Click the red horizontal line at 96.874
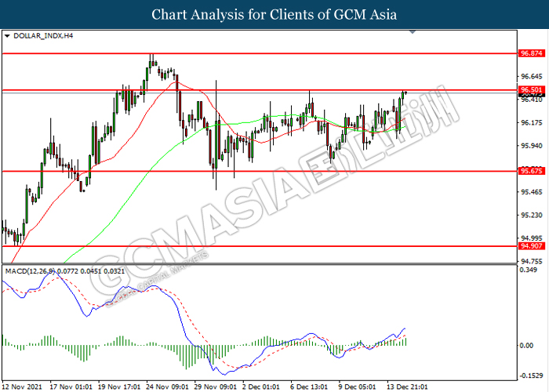The width and height of the screenshot is (549, 392). tap(259, 53)
